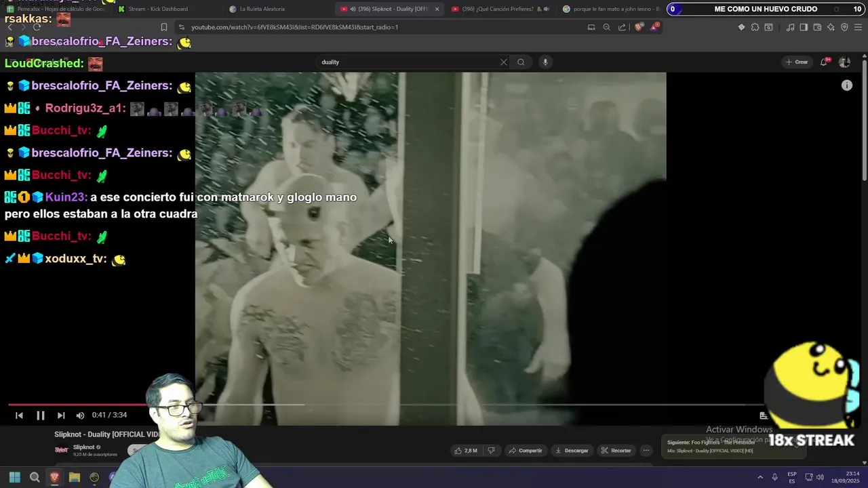868x488 pixels.
Task: Switch to 'porque le fan mato' Google tab
Action: click(610, 9)
